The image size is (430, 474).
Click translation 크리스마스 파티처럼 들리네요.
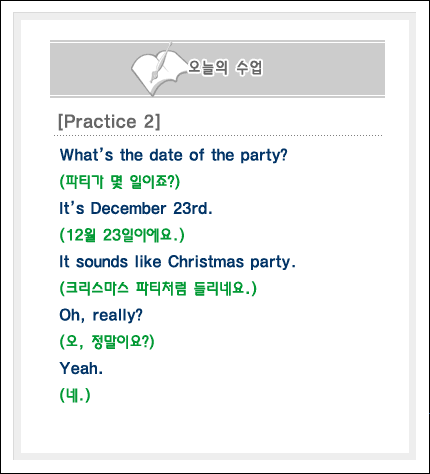[x=158, y=288]
